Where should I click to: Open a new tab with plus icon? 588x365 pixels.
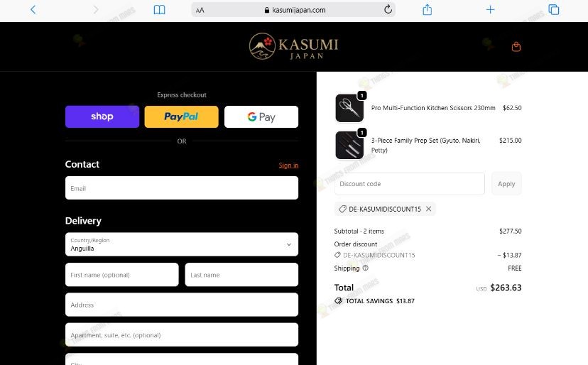point(490,10)
